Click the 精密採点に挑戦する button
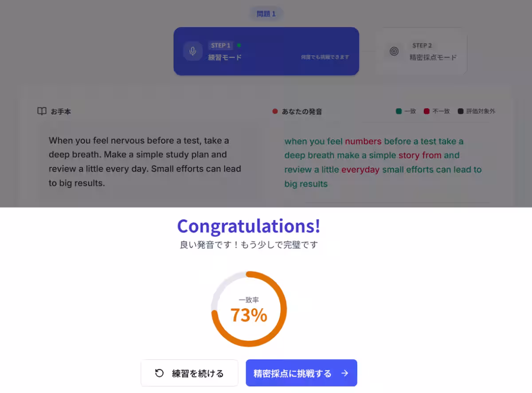 tap(301, 373)
